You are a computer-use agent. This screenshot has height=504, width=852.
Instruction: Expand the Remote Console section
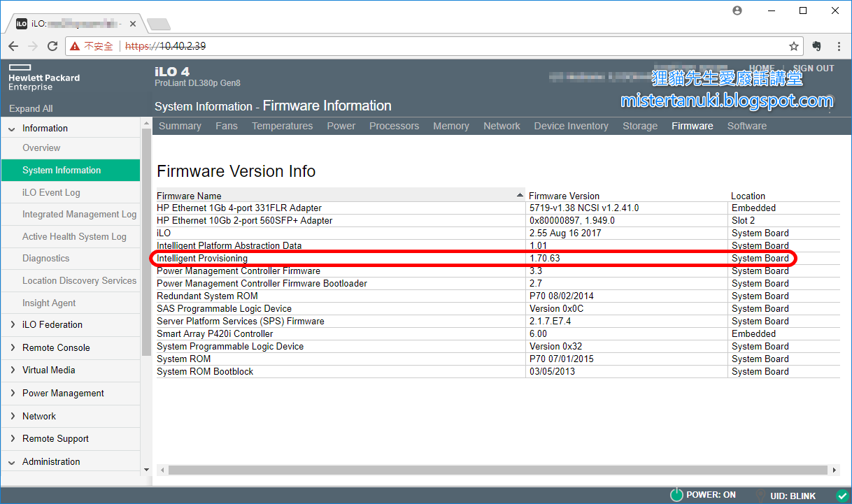pyautogui.click(x=12, y=347)
